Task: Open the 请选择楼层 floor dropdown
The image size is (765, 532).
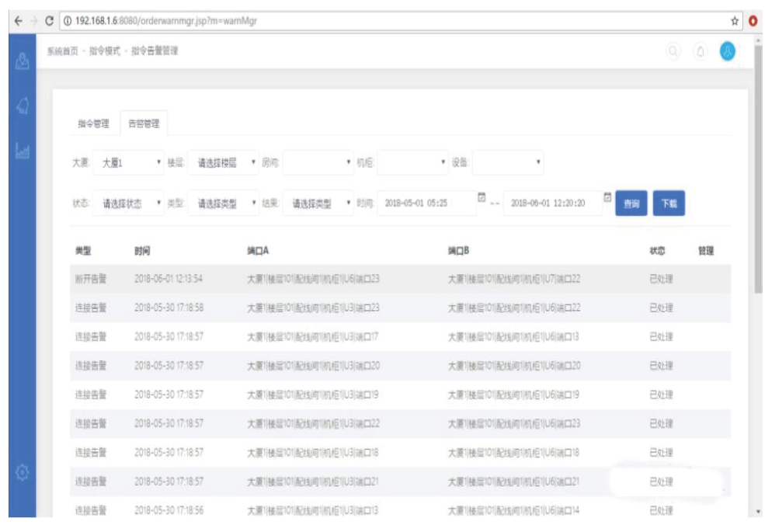Action: point(223,163)
